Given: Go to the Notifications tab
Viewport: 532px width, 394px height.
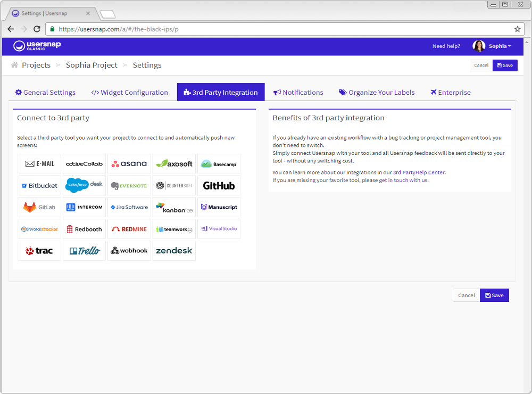Looking at the screenshot, I should point(298,93).
